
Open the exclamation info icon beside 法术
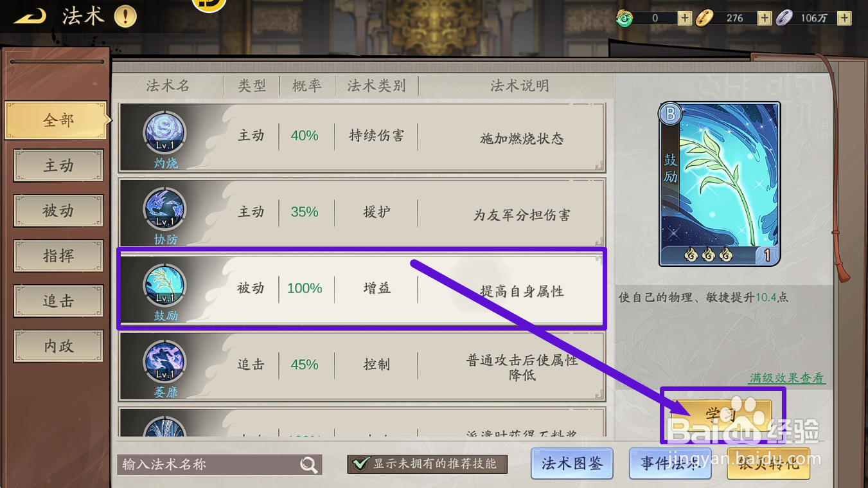[x=125, y=17]
